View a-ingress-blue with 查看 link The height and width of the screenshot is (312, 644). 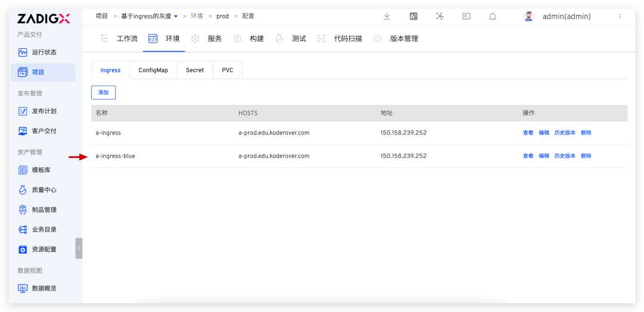(x=528, y=156)
